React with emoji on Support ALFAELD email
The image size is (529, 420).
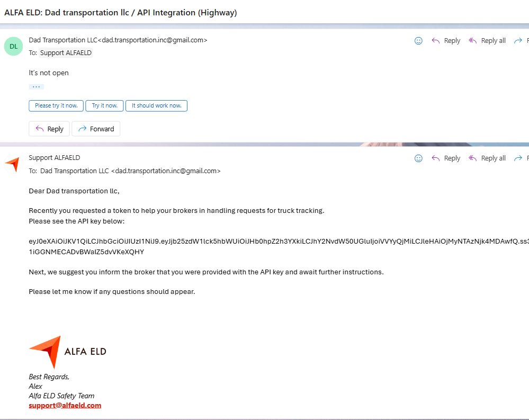tap(418, 158)
